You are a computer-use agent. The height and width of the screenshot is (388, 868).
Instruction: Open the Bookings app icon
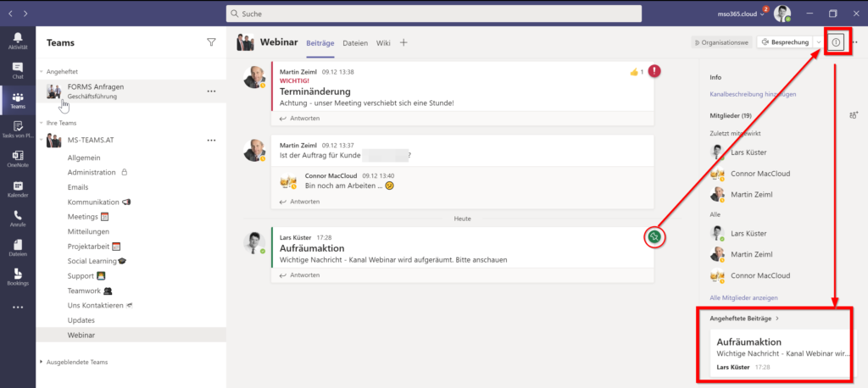18,277
